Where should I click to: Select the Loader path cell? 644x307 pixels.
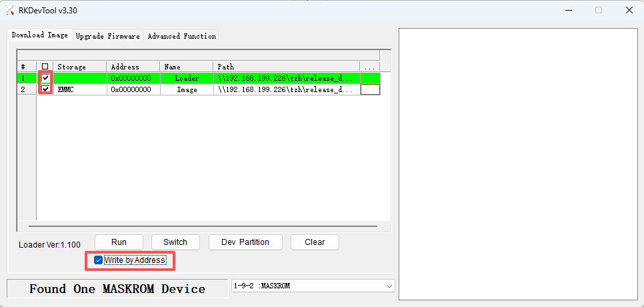(x=287, y=78)
